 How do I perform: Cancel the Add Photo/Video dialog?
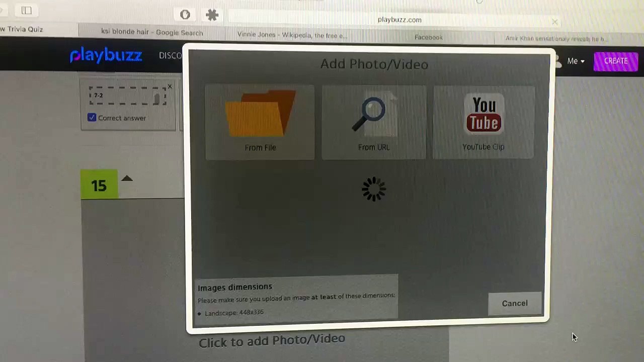[515, 303]
